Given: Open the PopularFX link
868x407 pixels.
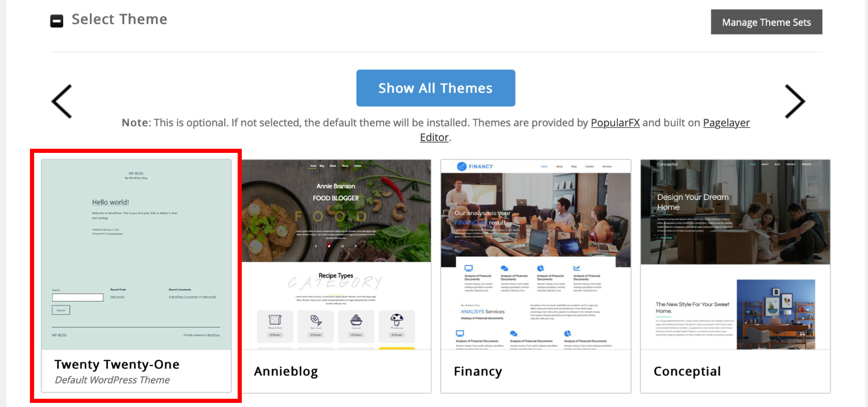Looking at the screenshot, I should [615, 123].
